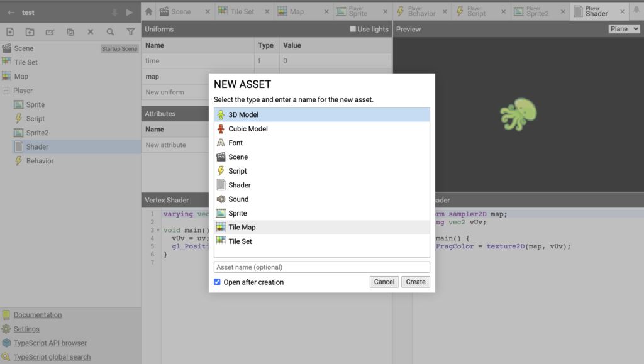This screenshot has height=364, width=644.
Task: Click the notification bell icon
Action: click(x=636, y=10)
